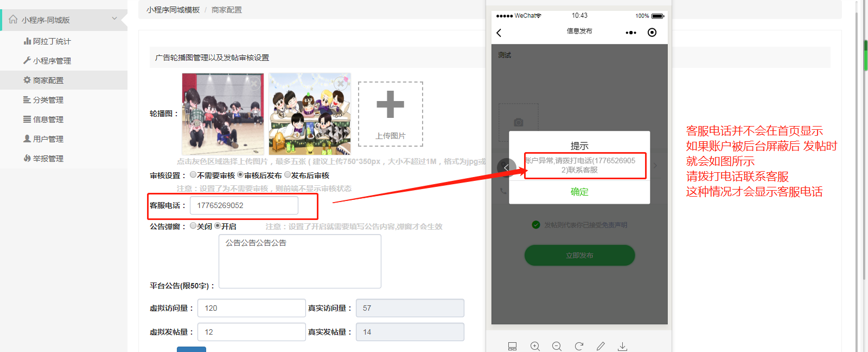The height and width of the screenshot is (352, 868).
Task: Click the 虚拟访问量 input field
Action: point(251,308)
